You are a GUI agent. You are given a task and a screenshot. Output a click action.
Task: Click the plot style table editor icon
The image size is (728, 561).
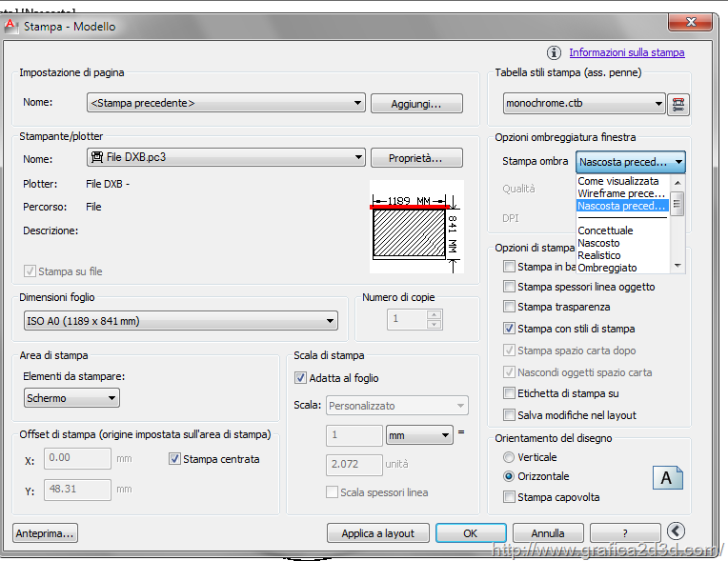point(678,104)
